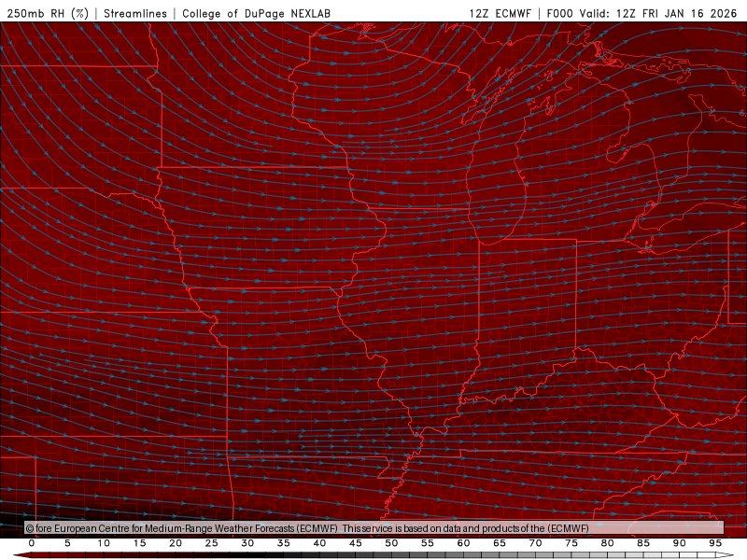The image size is (747, 560).
Task: Click the colorbar tick label '15'
Action: (x=139, y=543)
